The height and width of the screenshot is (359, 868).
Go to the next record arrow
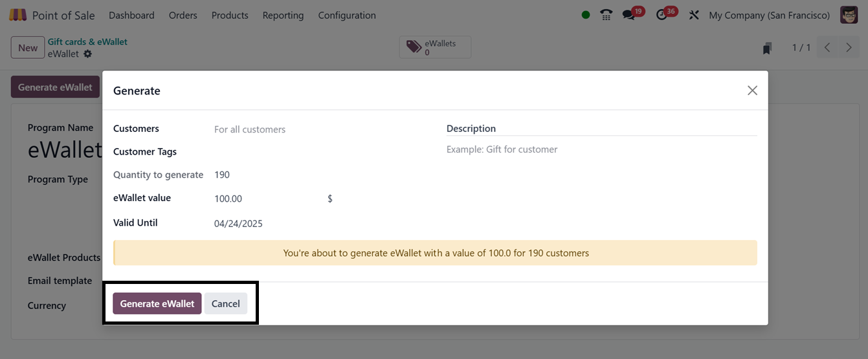click(x=849, y=48)
